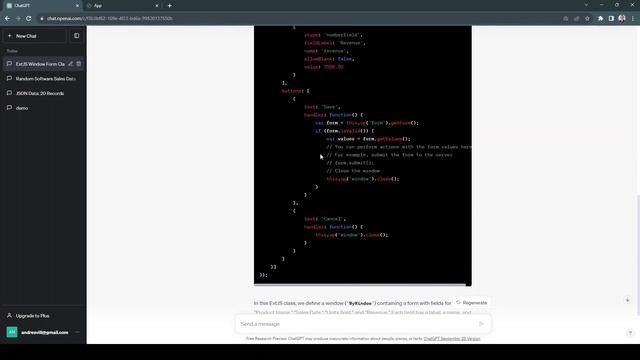
Task: Go back in browser history
Action: coord(7,18)
